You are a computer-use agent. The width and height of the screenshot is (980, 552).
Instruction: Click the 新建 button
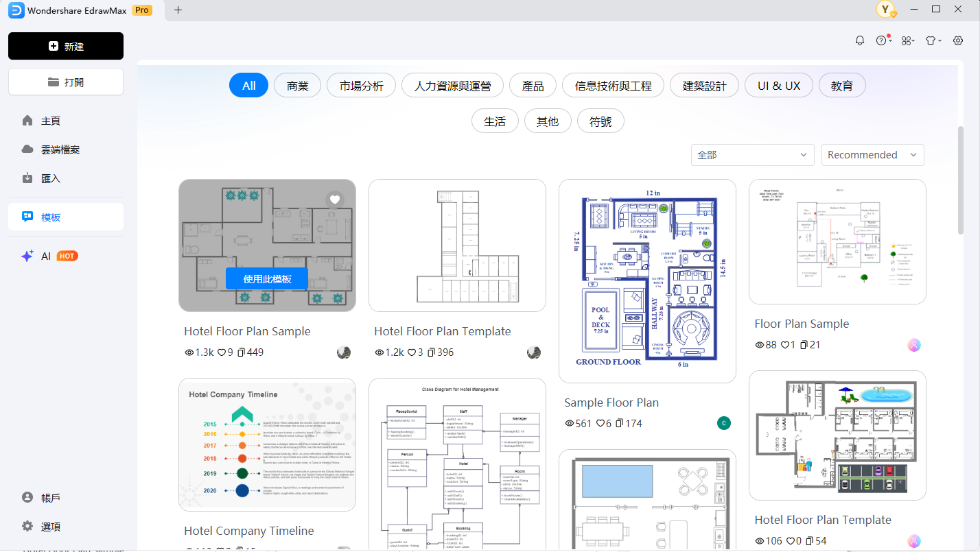pyautogui.click(x=66, y=46)
